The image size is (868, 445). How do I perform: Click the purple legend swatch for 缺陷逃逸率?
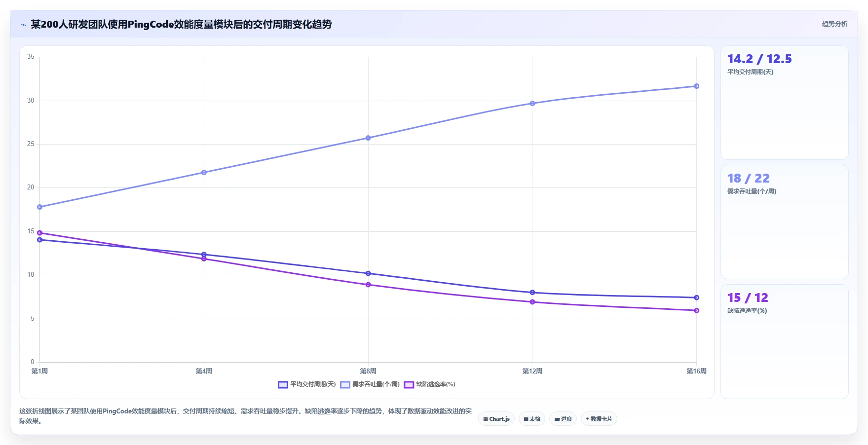coord(409,385)
